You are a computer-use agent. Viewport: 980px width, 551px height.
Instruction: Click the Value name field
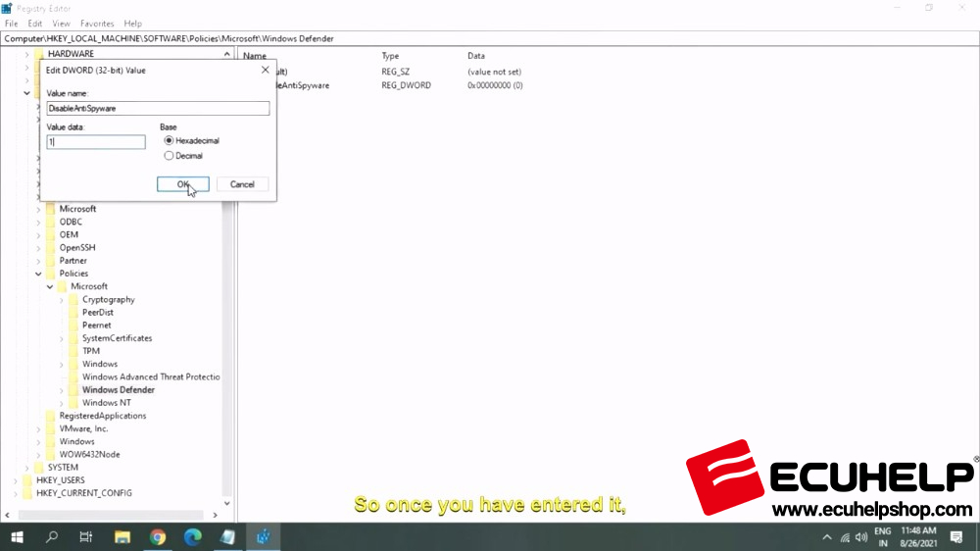point(158,108)
